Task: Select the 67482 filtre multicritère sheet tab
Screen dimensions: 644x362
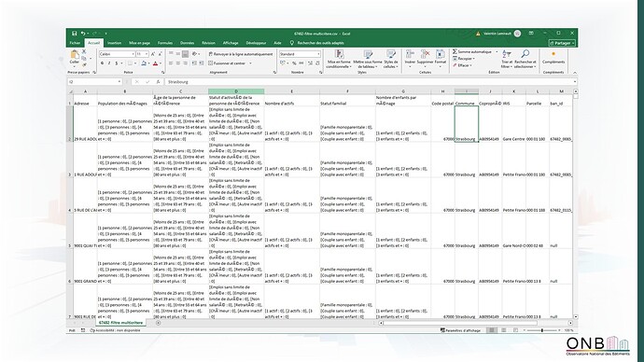Action: tap(120, 323)
